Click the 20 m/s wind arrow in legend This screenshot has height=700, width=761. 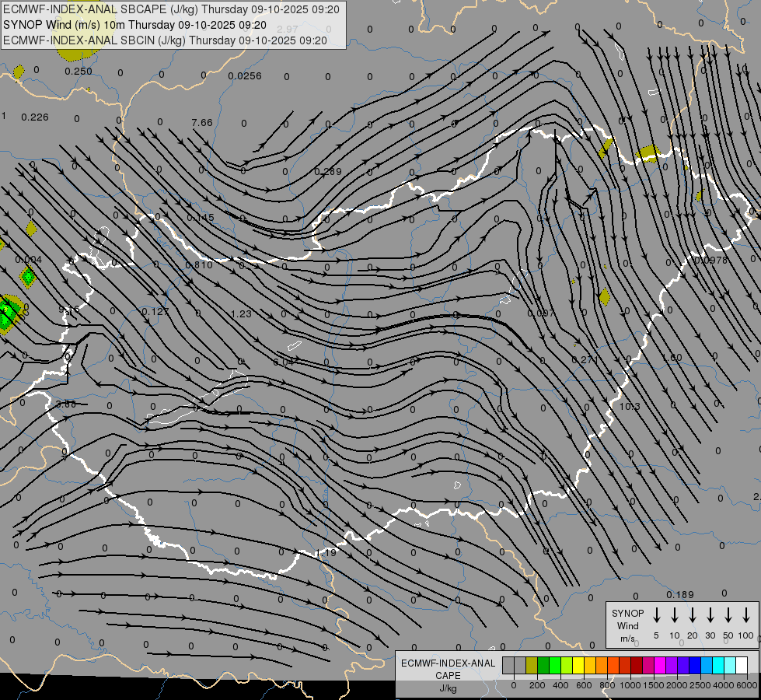(x=693, y=615)
